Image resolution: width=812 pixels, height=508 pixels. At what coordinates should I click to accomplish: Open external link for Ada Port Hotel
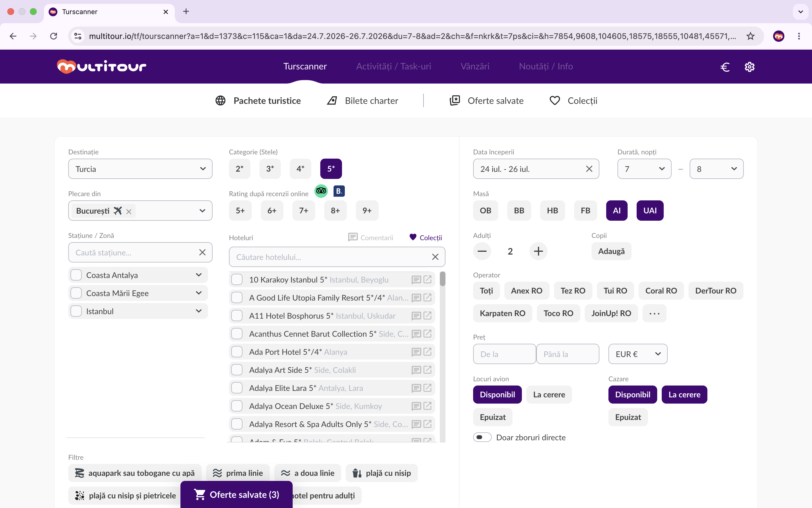point(427,352)
